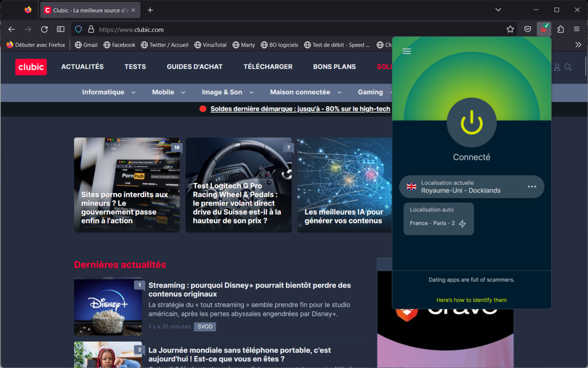Open 'Sites porno interdits aux mineurs' article card

coord(127,185)
